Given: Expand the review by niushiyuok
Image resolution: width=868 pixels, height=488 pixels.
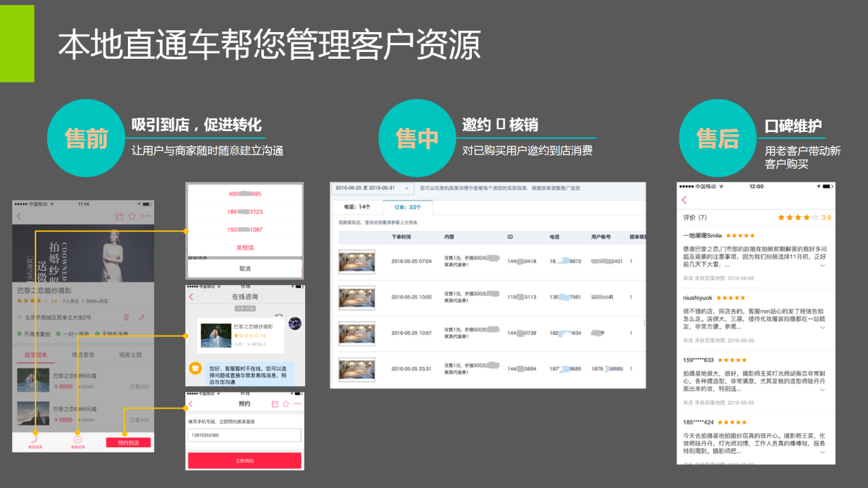Looking at the screenshot, I should coord(822,327).
